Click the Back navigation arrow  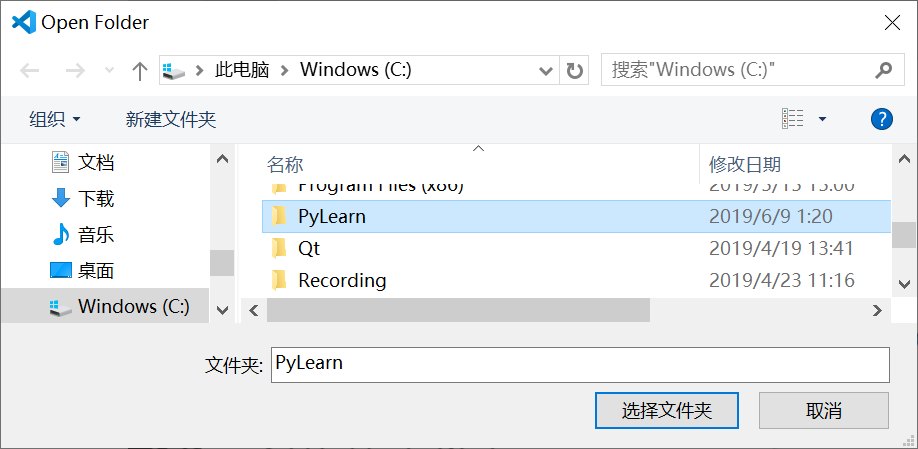coord(30,70)
